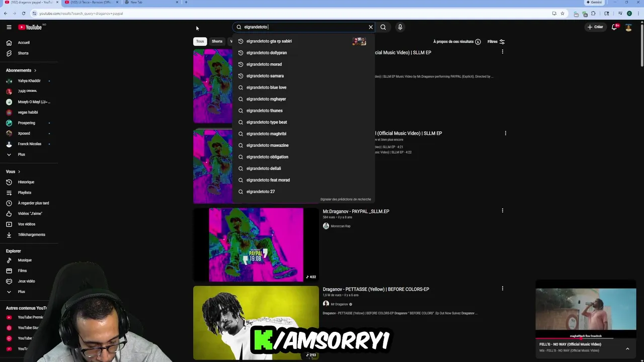Click the magnifier search button

[383, 27]
